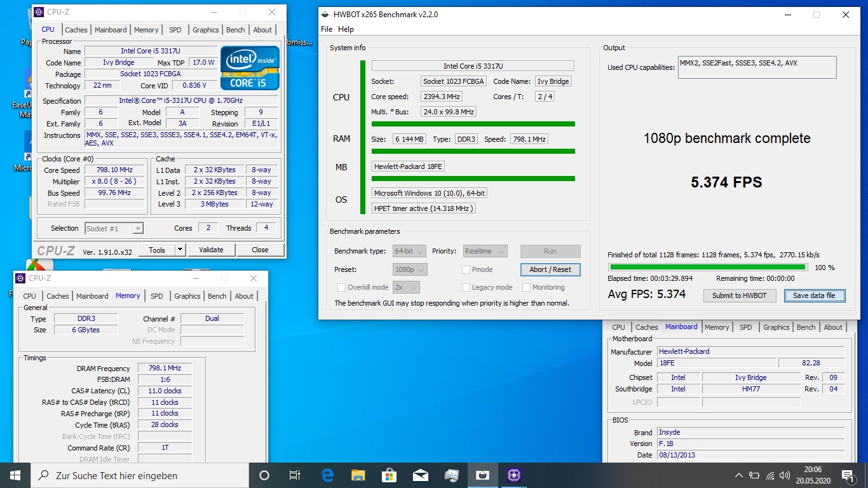Image resolution: width=868 pixels, height=488 pixels.
Task: Click the Save data file button
Action: click(x=815, y=295)
